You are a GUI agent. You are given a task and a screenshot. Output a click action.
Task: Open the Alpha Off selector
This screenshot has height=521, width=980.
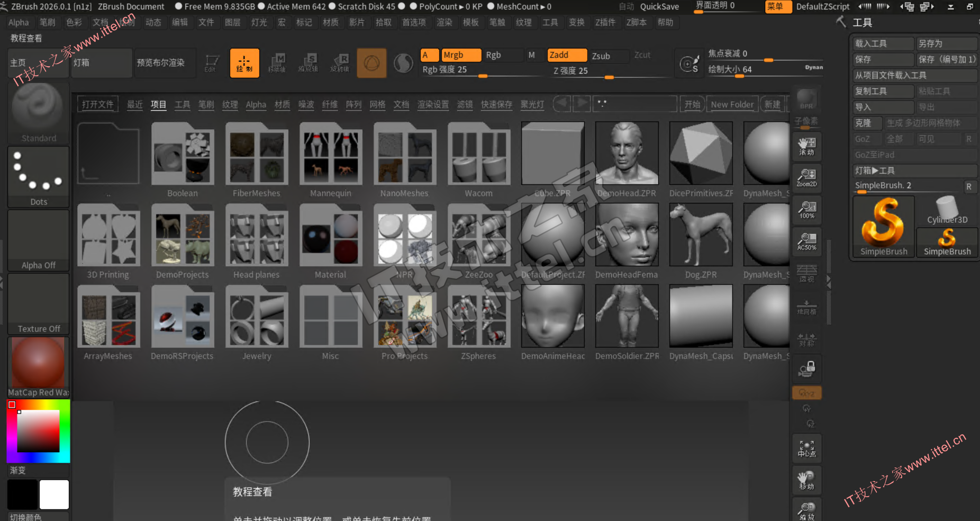pyautogui.click(x=38, y=240)
